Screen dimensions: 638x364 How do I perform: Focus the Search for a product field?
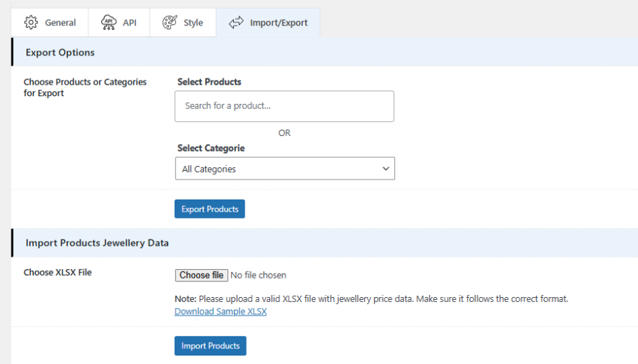[284, 106]
